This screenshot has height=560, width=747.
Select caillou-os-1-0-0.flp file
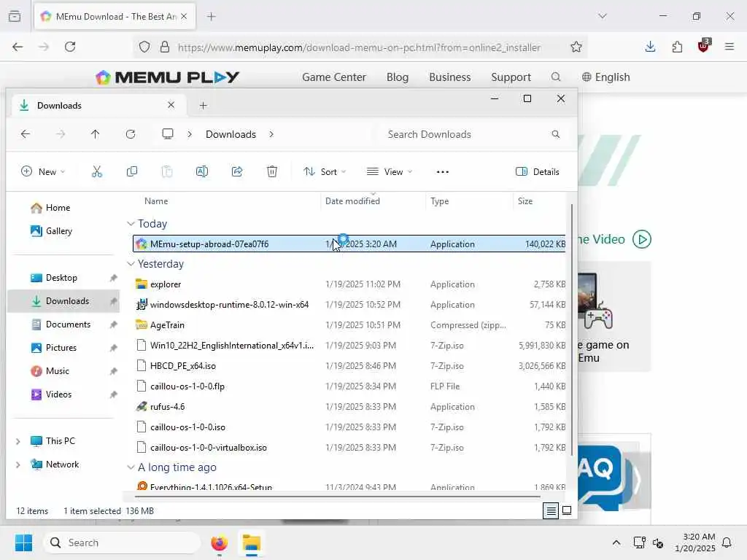coord(349,386)
